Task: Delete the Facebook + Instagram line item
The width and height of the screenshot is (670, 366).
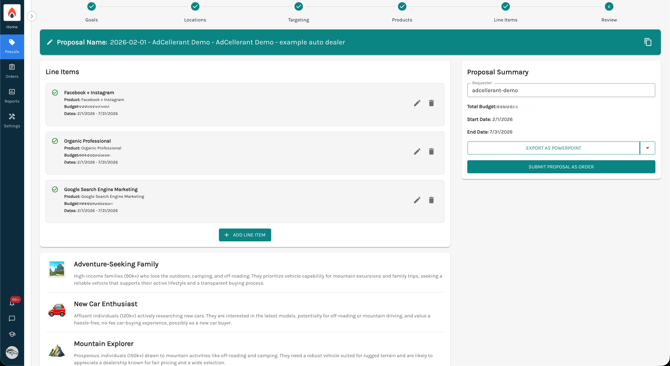Action: [x=431, y=103]
